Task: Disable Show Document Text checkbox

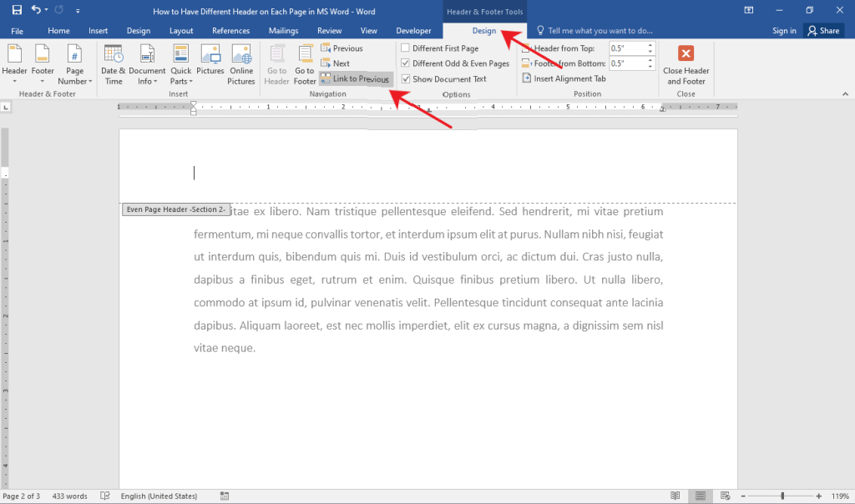Action: point(405,78)
